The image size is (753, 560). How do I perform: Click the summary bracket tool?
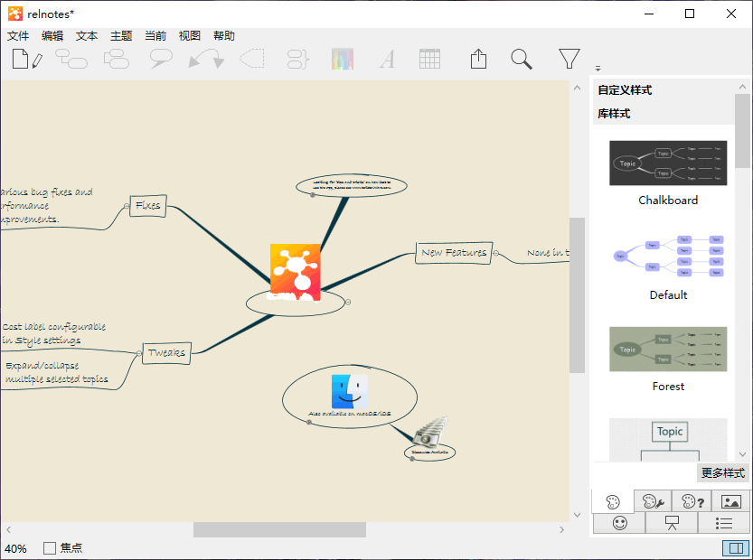297,59
